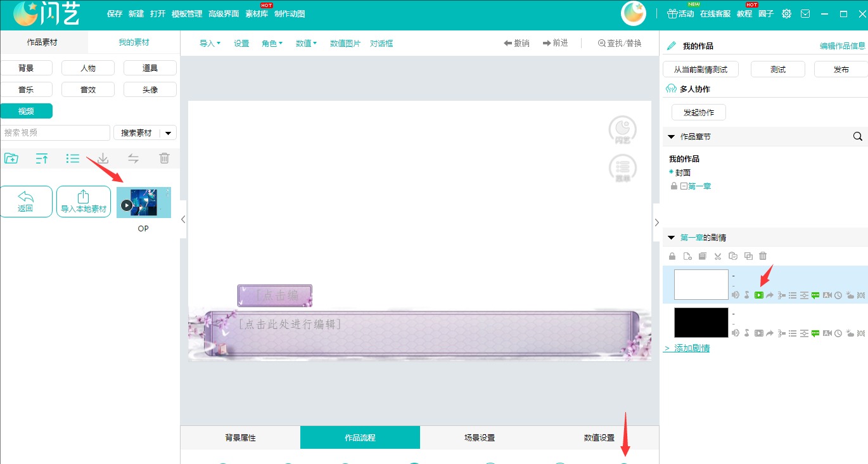Image resolution: width=868 pixels, height=464 pixels.
Task: Click the 人物 category button
Action: click(88, 68)
